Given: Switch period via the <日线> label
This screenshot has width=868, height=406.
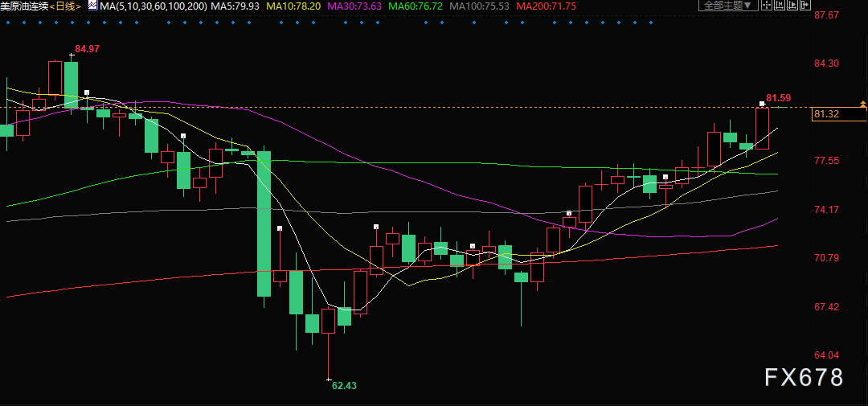Looking at the screenshot, I should pyautogui.click(x=67, y=6).
